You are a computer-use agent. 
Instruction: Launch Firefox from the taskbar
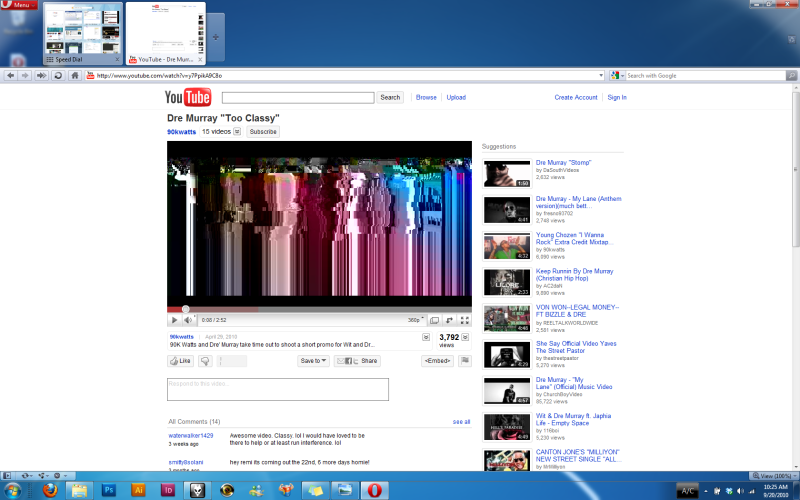coord(50,490)
